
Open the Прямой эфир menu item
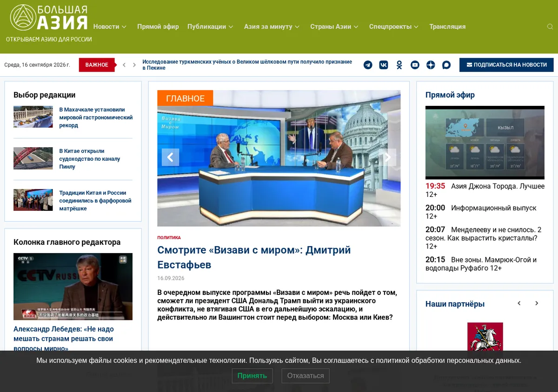click(158, 26)
